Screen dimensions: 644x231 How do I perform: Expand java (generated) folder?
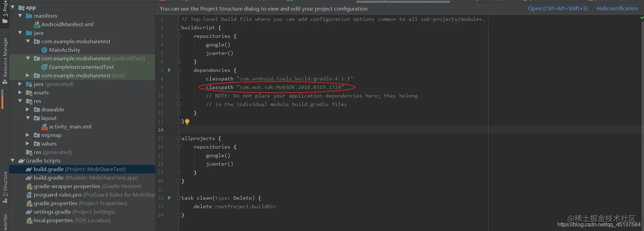coord(20,84)
